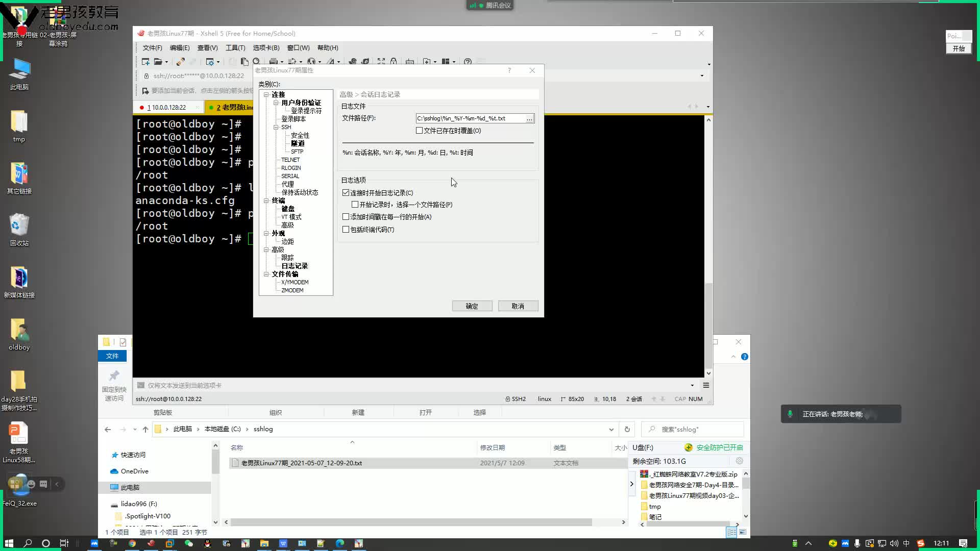The height and width of the screenshot is (551, 980).
Task: Open the 工具(T) menu in Xshell
Action: 235,48
